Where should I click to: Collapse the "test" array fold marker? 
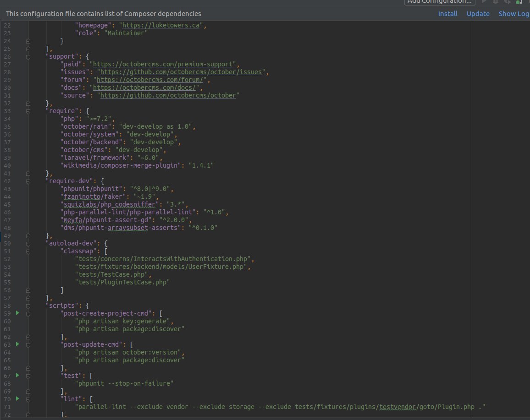click(x=28, y=376)
